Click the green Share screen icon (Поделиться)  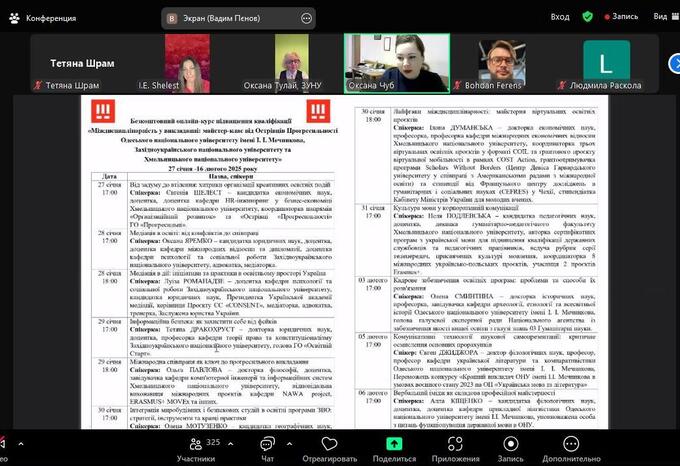click(394, 442)
